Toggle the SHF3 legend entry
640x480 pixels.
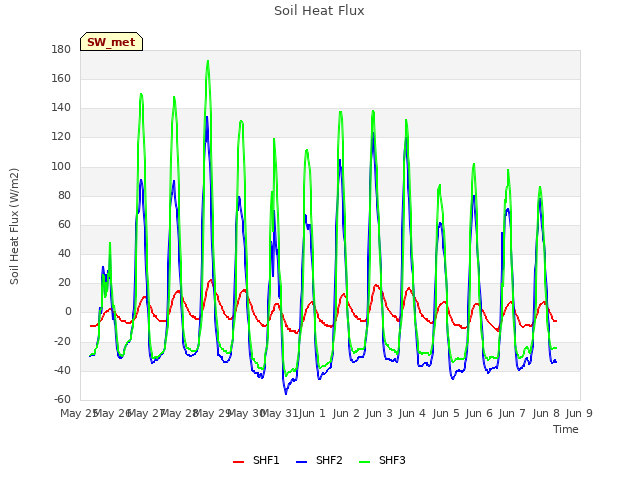pos(382,460)
